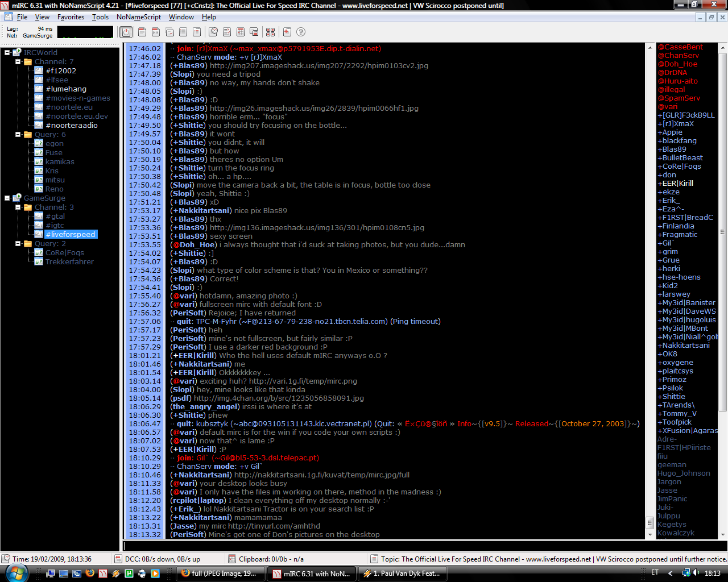Select user +Nakkitartsani in the nick list

[x=685, y=346]
